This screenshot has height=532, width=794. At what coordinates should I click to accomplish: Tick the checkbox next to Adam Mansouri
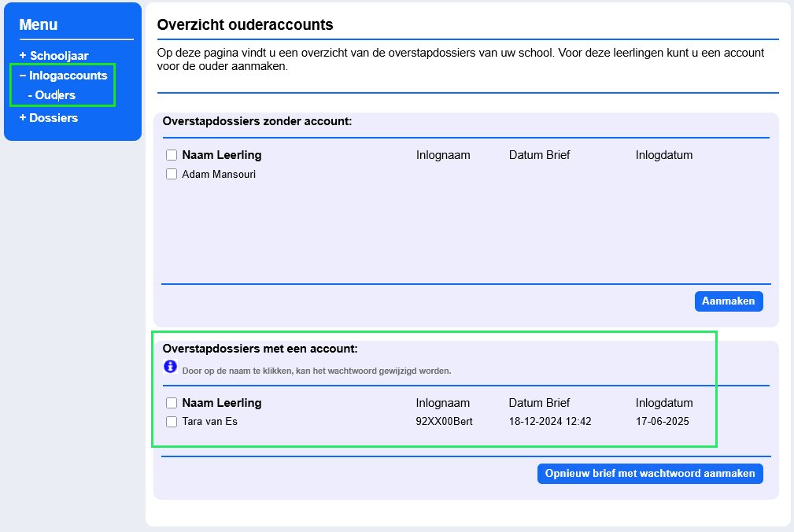click(172, 175)
